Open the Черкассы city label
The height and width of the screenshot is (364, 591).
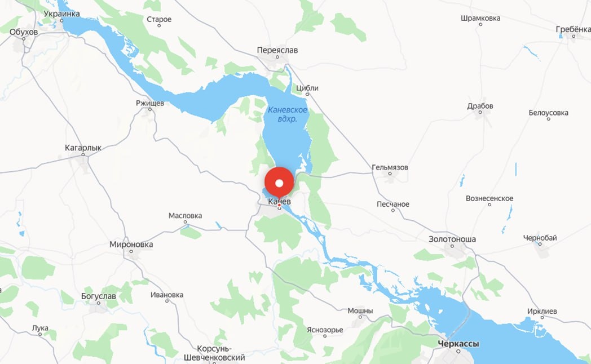(458, 344)
